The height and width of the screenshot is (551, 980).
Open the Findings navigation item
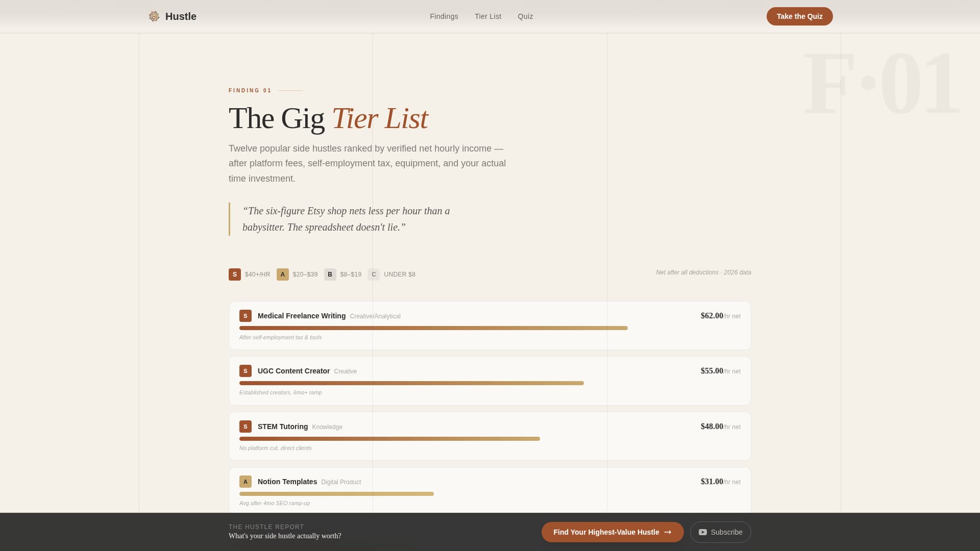pos(444,16)
